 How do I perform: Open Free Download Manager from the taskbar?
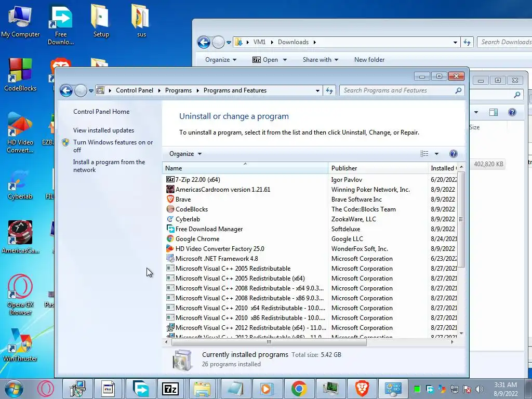point(140,389)
